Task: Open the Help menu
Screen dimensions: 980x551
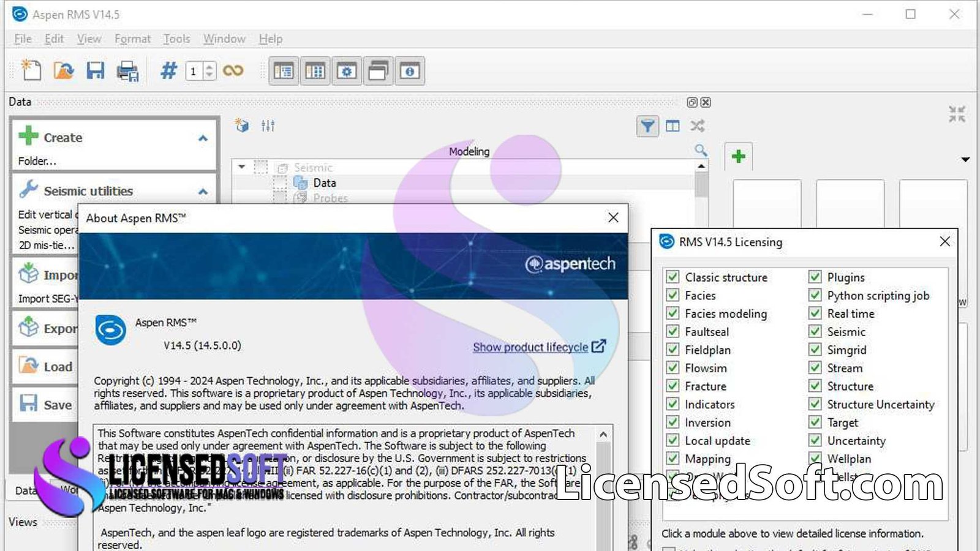Action: click(270, 39)
